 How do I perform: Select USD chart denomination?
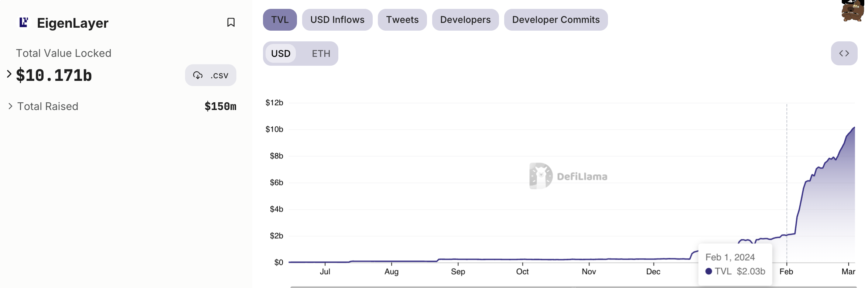pyautogui.click(x=281, y=54)
